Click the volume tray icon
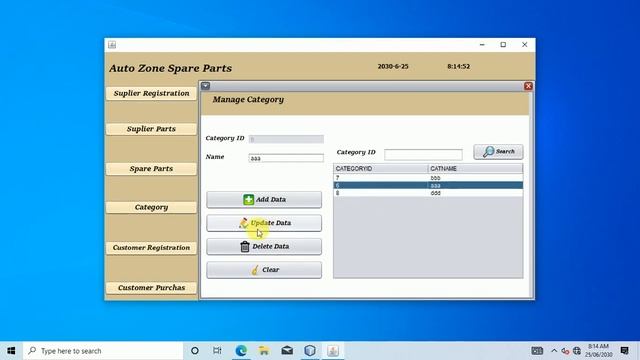The height and width of the screenshot is (360, 640). 565,351
